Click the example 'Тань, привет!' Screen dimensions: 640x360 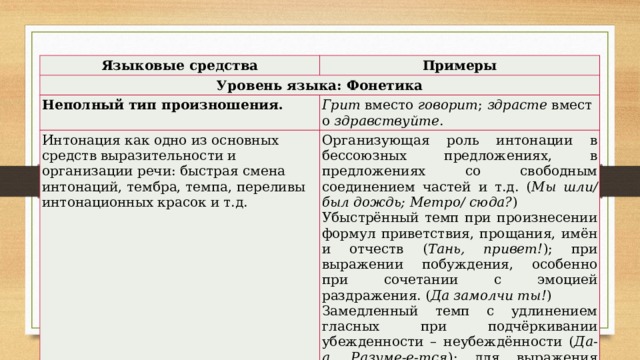click(x=485, y=249)
